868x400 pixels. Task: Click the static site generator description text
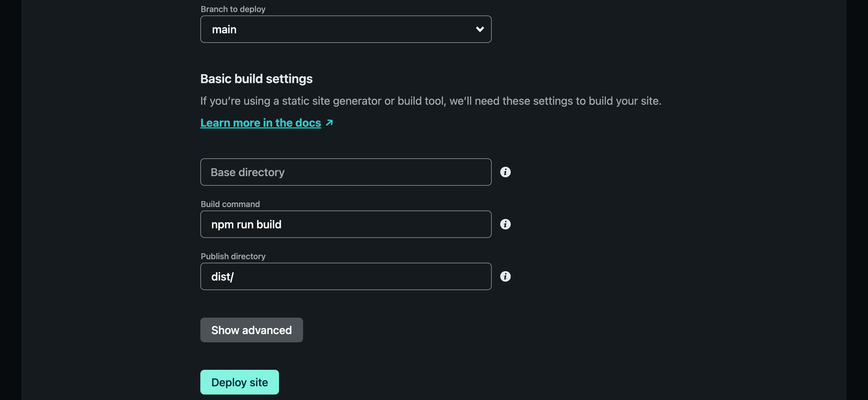click(431, 101)
